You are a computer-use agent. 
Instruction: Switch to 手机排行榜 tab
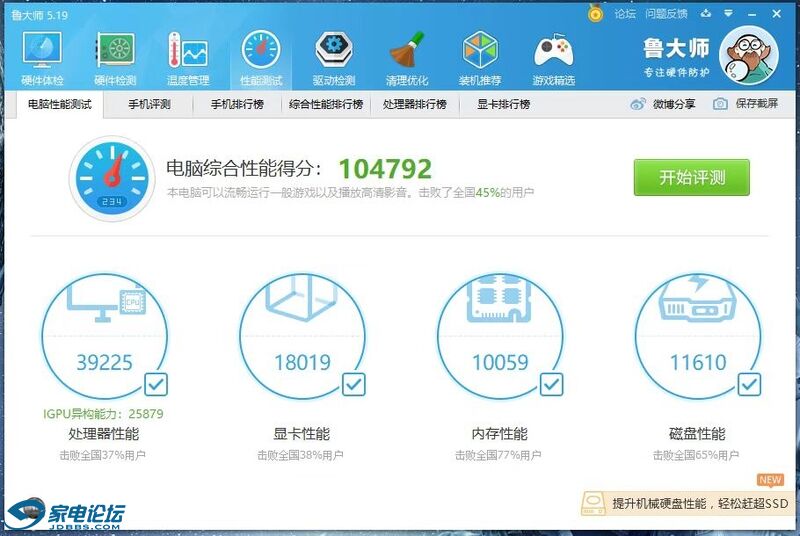[237, 105]
